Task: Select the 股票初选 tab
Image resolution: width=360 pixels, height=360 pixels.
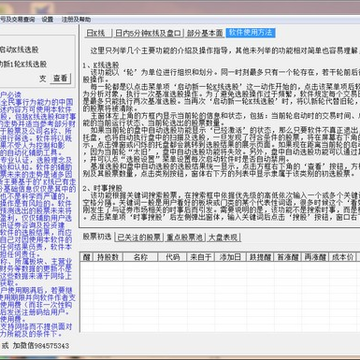Action: (x=97, y=237)
